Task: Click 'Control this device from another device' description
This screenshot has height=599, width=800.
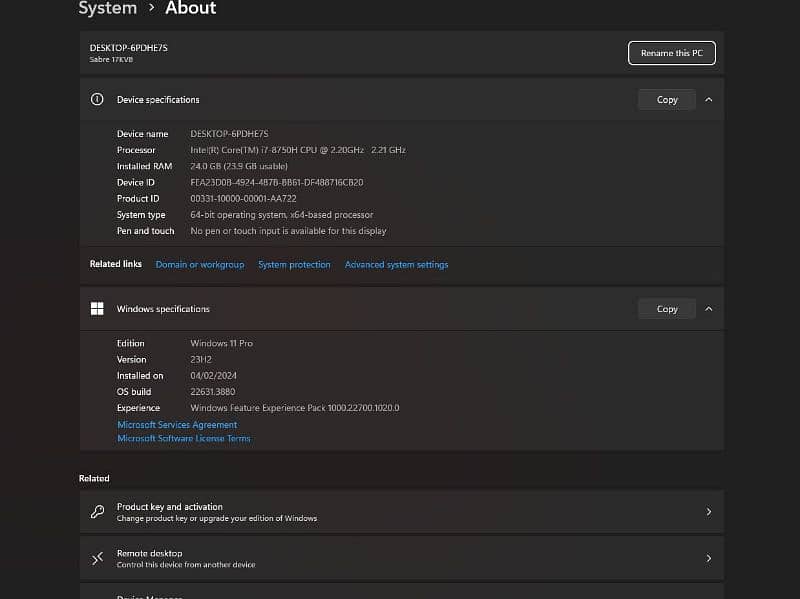Action: click(186, 565)
